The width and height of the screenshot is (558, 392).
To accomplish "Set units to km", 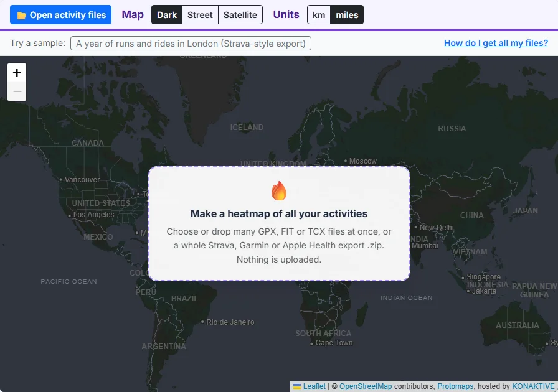I will (x=319, y=15).
